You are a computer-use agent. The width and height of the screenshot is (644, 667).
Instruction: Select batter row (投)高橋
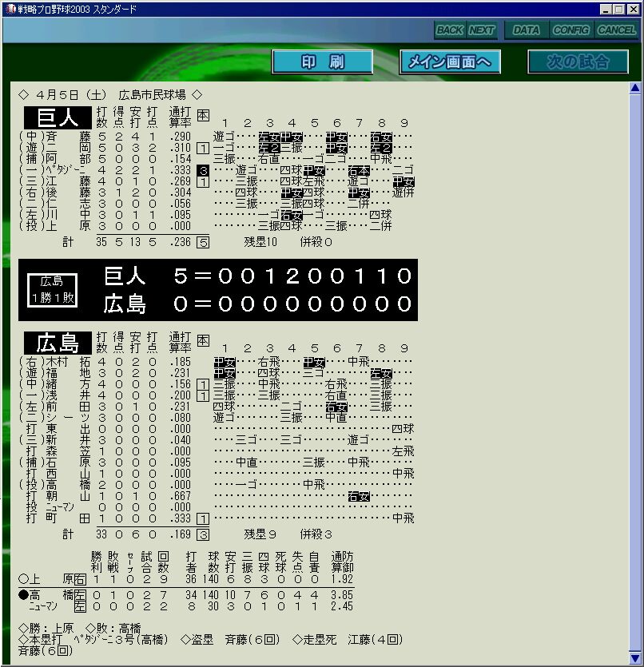(x=216, y=485)
